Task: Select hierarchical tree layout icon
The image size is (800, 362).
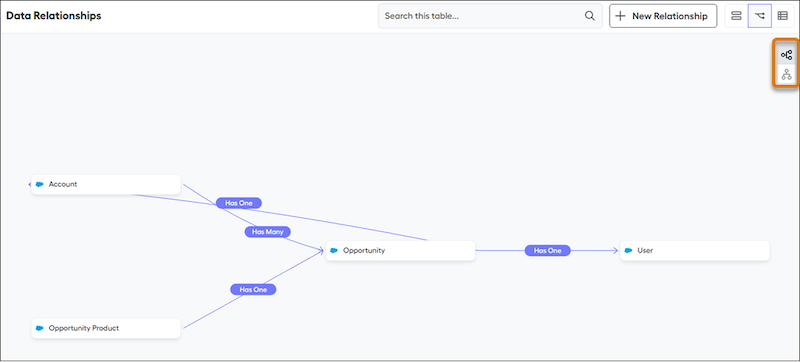Action: pyautogui.click(x=786, y=74)
